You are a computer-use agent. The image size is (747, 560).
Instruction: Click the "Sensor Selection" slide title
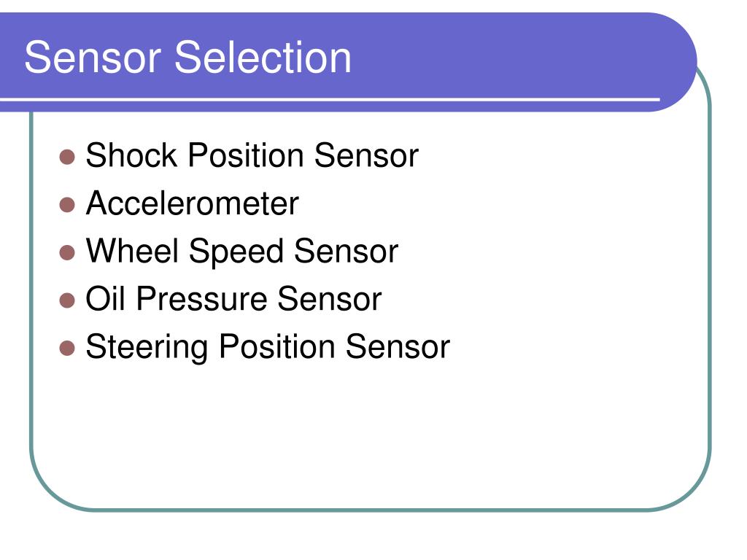tap(187, 57)
